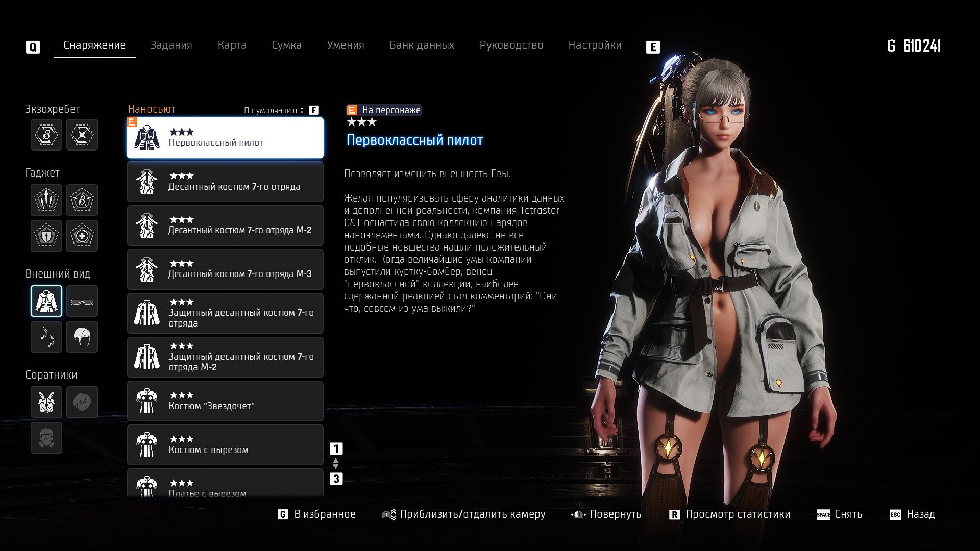Click Приблизить/отдалить камеру hint

(x=463, y=514)
